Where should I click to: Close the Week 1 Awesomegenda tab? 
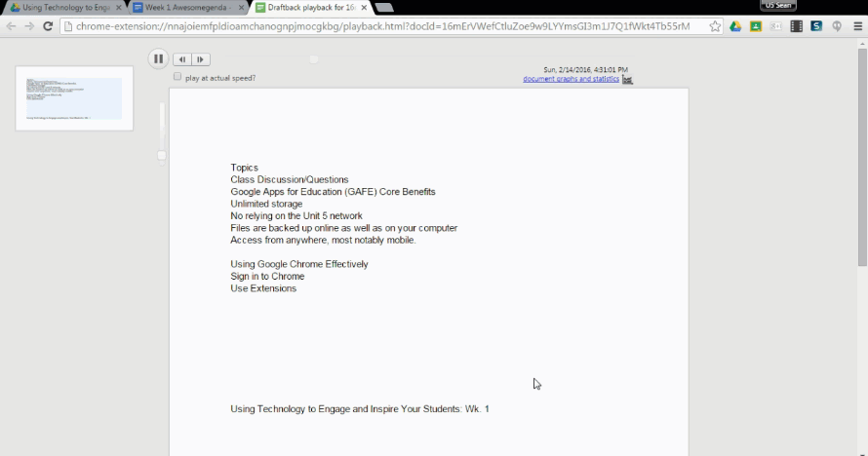[241, 8]
